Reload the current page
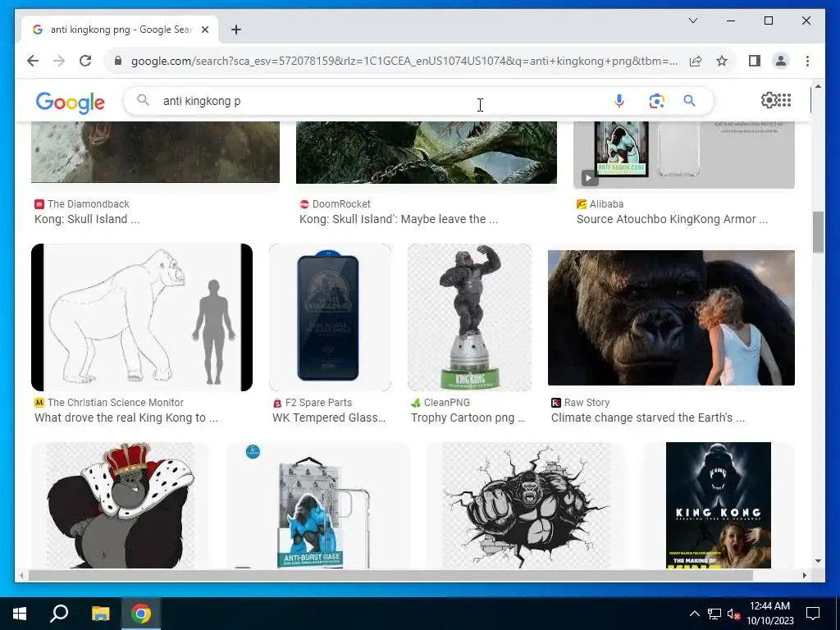The height and width of the screenshot is (630, 840). click(x=85, y=61)
